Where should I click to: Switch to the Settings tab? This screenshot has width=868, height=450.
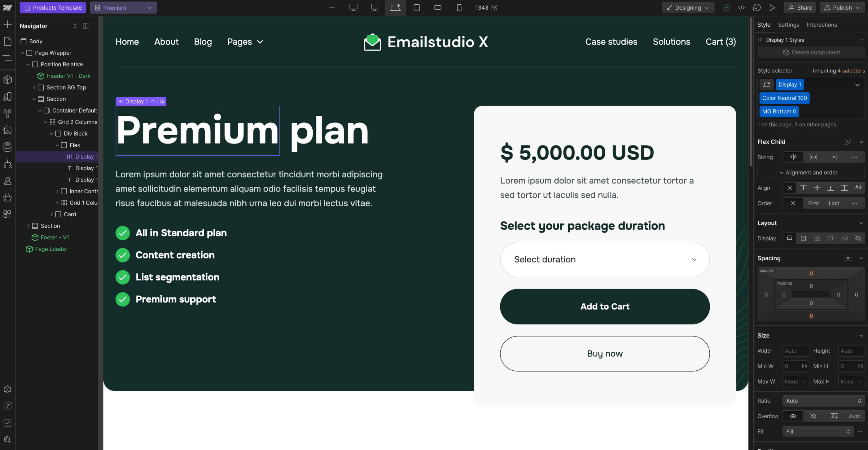(x=788, y=24)
